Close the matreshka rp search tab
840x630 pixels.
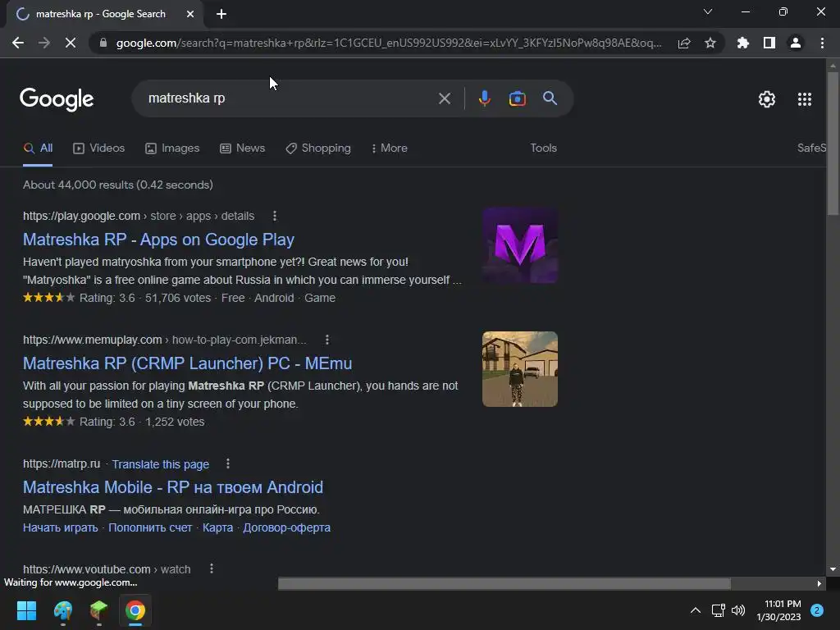click(x=190, y=14)
